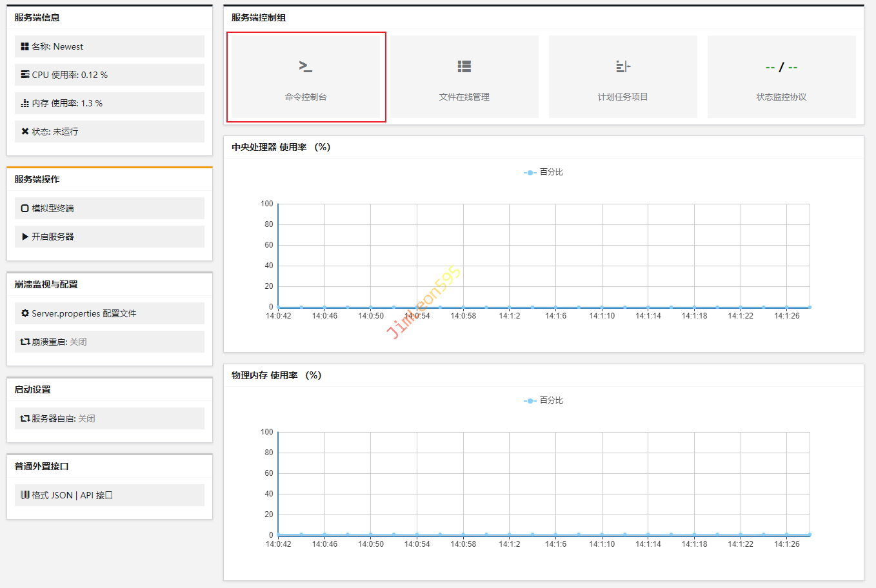
Task: Toggle 百分比 legend in memory chart
Action: coord(543,400)
